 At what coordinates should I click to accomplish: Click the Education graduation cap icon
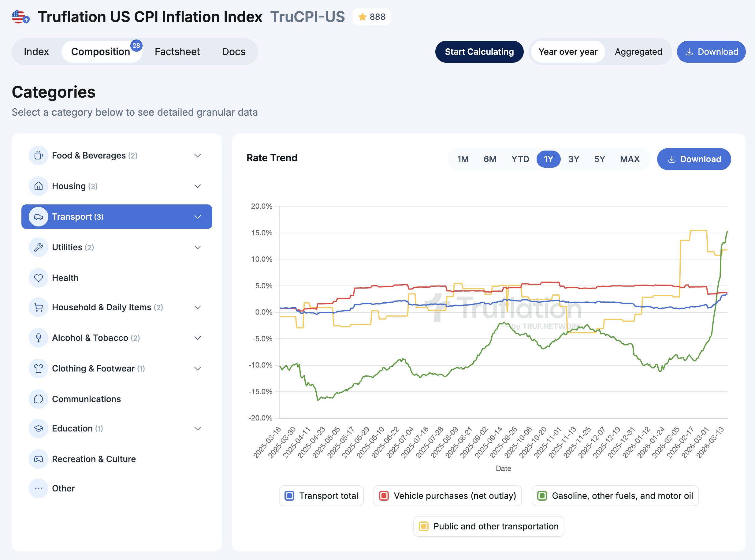[x=39, y=428]
